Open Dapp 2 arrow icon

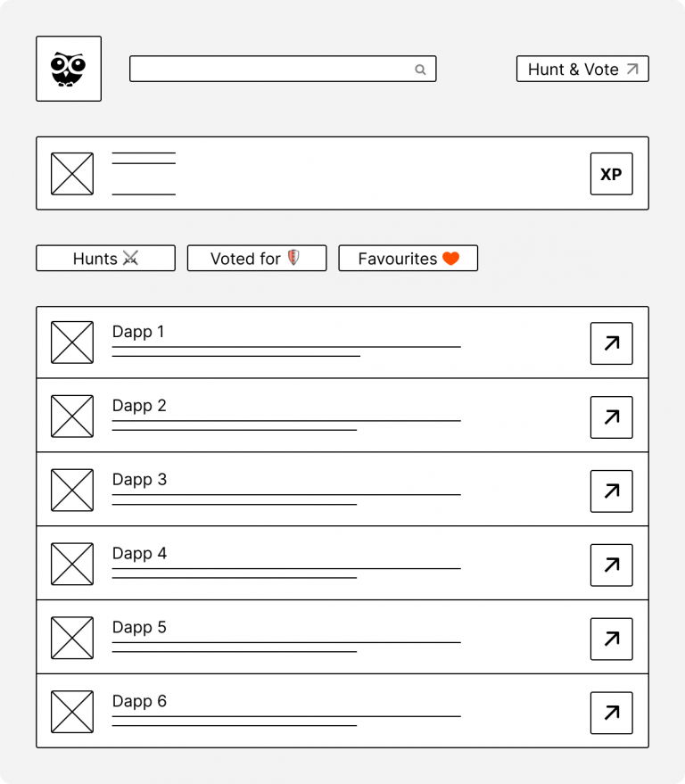612,417
